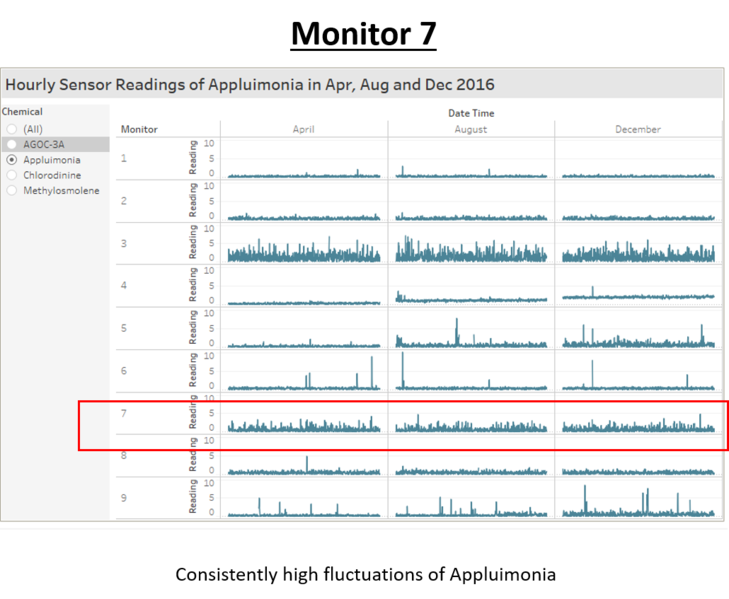Viewport: 729px width, 599px height.
Task: Click monitor row label 7
Action: pos(124,413)
